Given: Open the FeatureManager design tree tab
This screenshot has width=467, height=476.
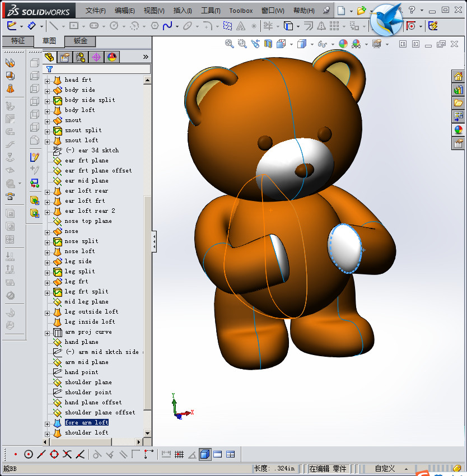Looking at the screenshot, I should [49, 57].
